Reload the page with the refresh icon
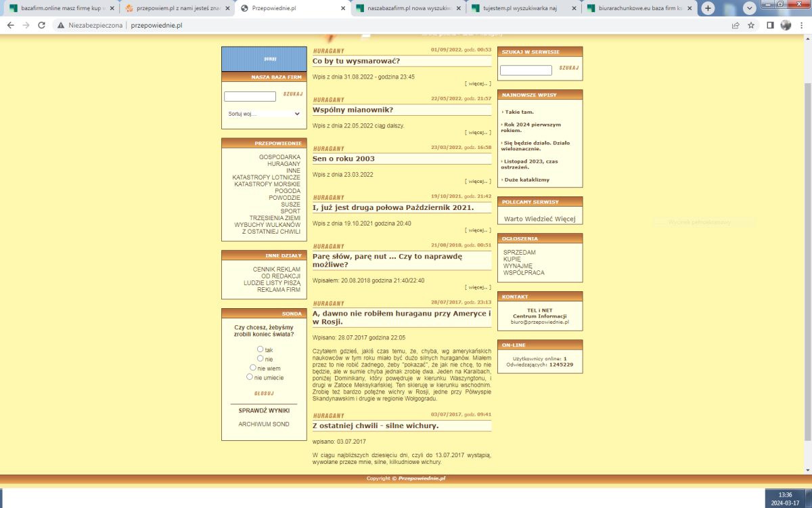 (x=41, y=25)
